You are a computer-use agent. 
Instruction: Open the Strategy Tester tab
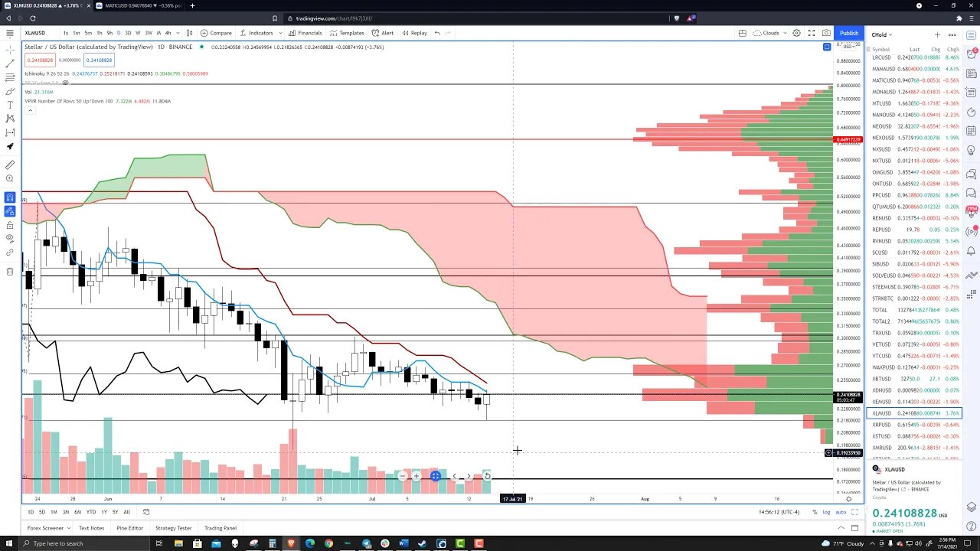point(174,528)
